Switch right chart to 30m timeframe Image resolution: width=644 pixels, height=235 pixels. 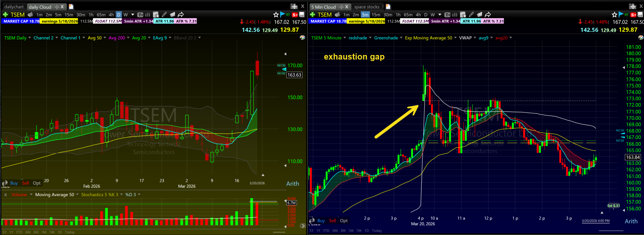pos(388,14)
